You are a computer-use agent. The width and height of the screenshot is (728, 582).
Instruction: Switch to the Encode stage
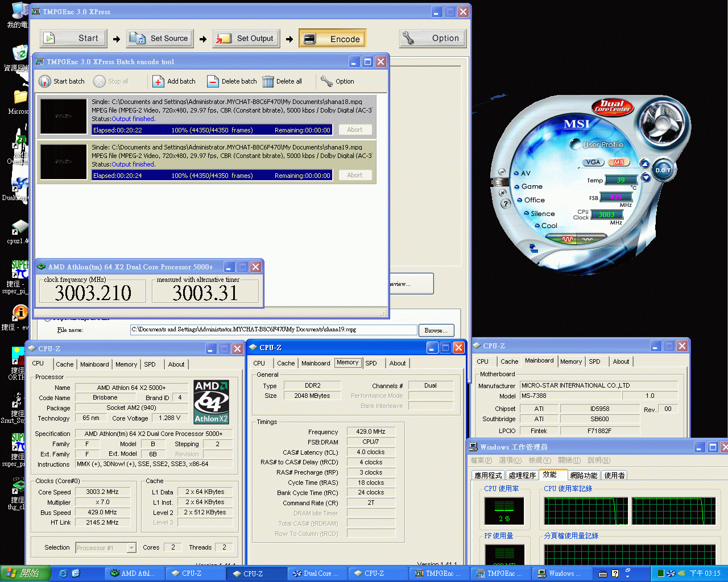pos(333,39)
